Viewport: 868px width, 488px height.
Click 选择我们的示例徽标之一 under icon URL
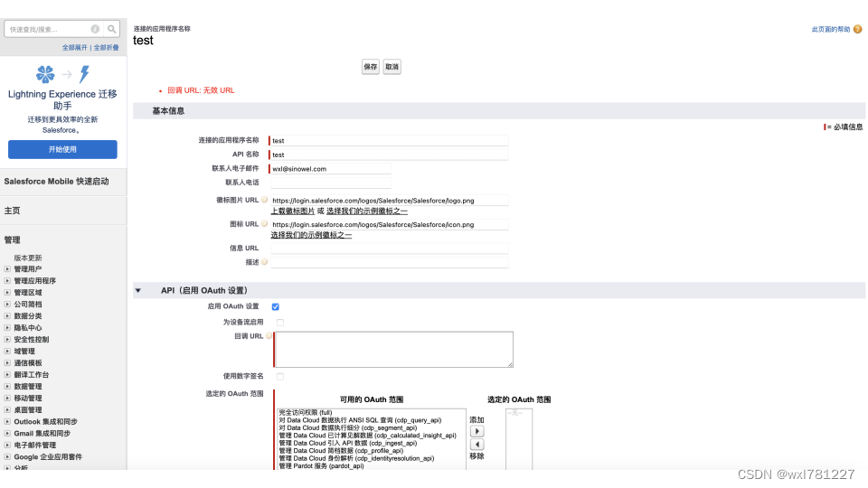[311, 235]
